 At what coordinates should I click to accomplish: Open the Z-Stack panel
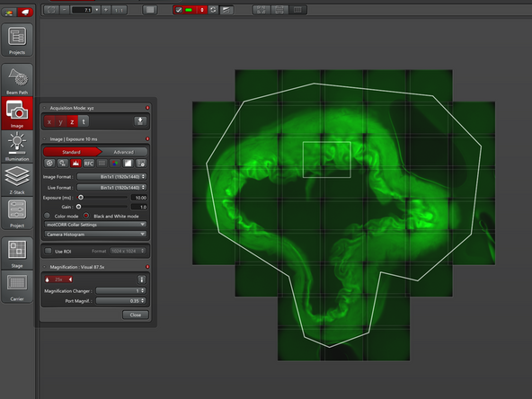(17, 180)
